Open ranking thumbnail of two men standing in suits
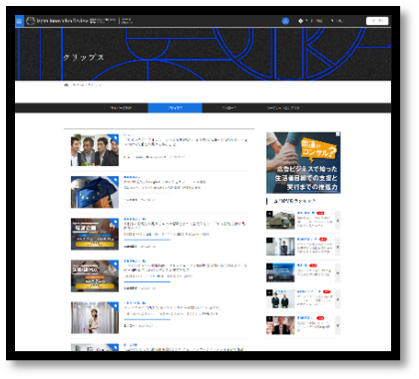Image resolution: width=419 pixels, height=379 pixels. (x=280, y=299)
